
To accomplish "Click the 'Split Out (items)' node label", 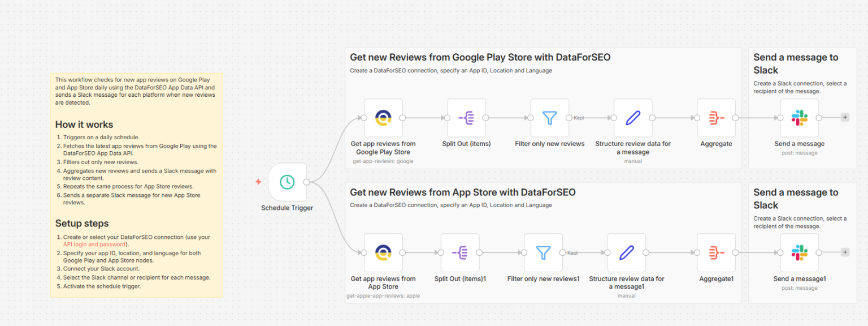I will click(466, 144).
